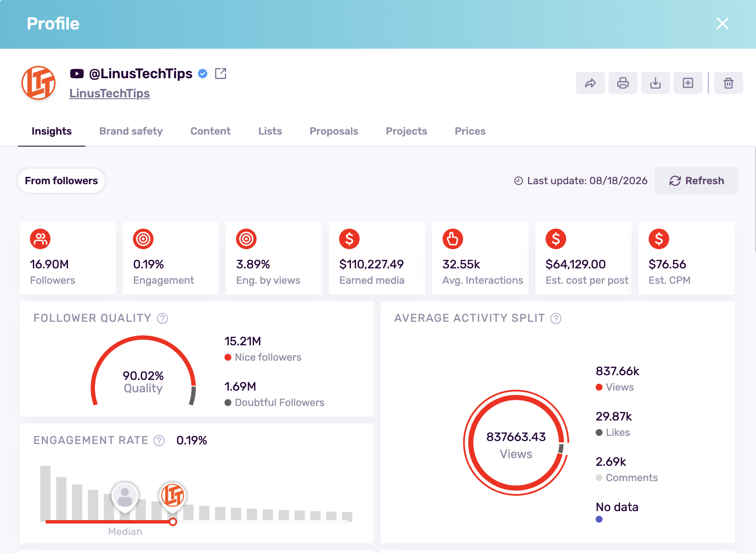Click the add-to-list plus icon
Screen dimensions: 756x553
point(688,83)
